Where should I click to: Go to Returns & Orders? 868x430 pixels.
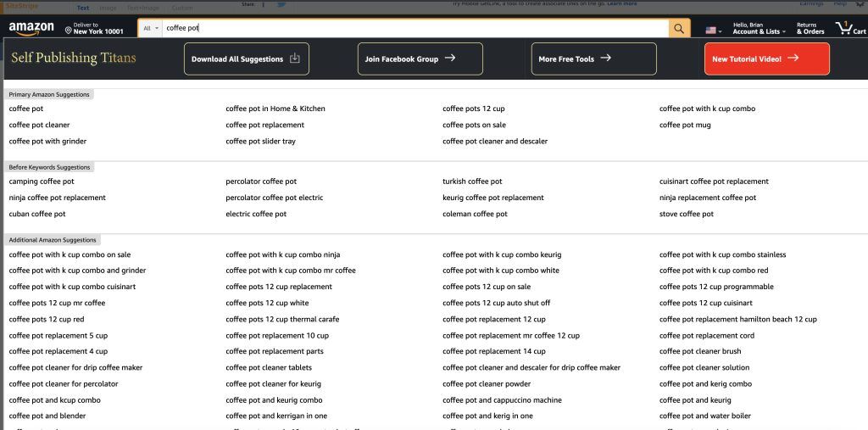[810, 28]
